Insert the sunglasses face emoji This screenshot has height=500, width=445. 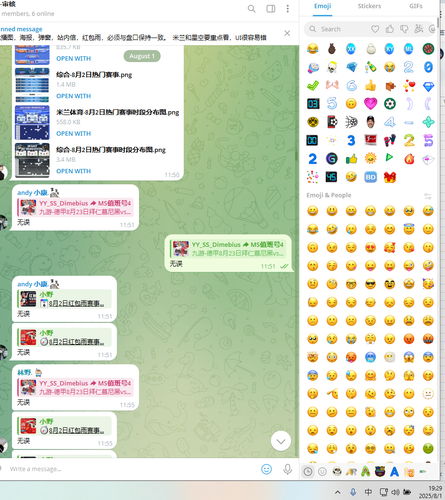[370, 284]
